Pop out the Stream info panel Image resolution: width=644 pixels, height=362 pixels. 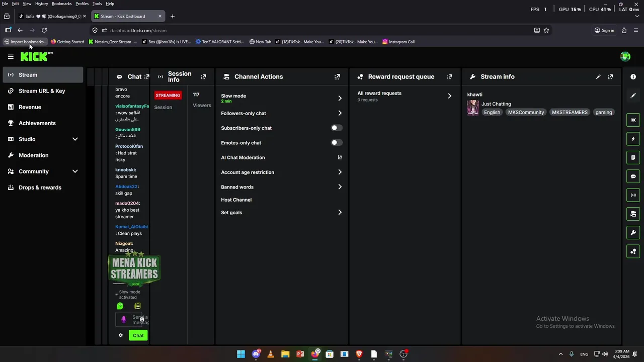point(610,77)
